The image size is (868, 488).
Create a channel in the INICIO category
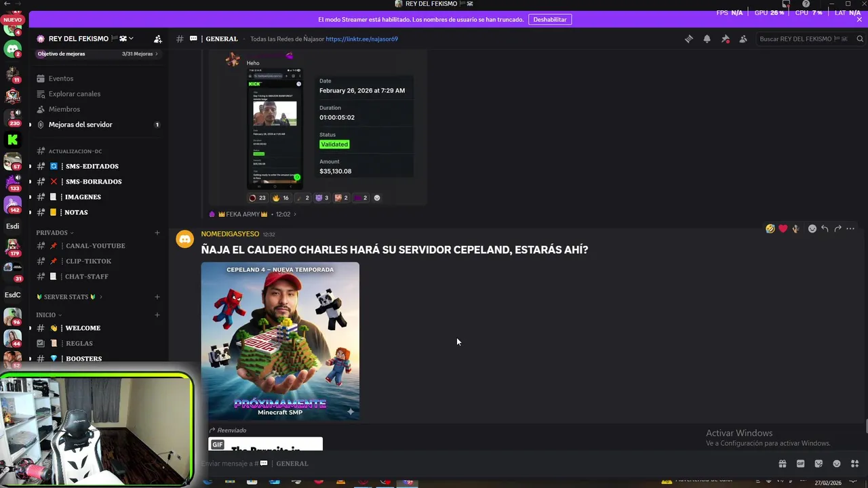pyautogui.click(x=157, y=315)
